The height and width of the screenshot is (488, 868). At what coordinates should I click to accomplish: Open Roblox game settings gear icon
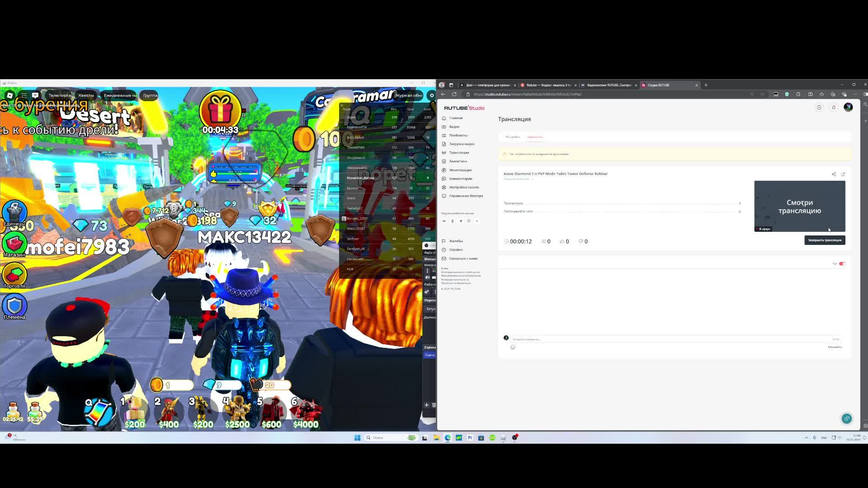tap(432, 95)
